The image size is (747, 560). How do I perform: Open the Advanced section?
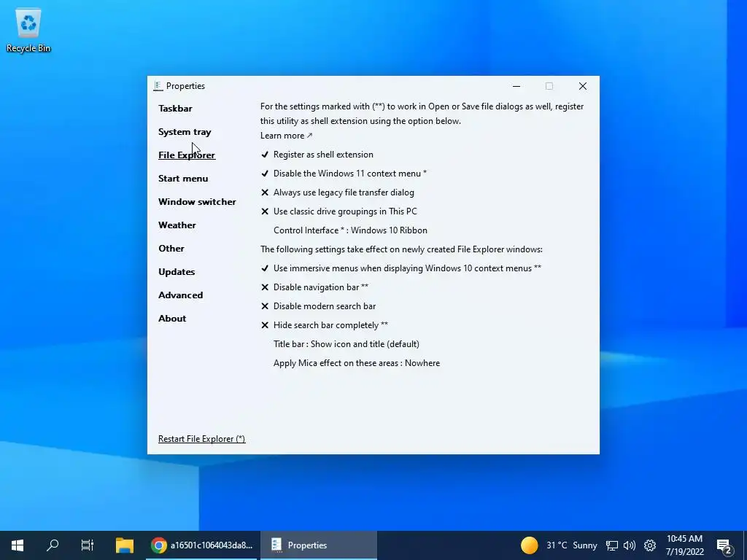point(181,295)
